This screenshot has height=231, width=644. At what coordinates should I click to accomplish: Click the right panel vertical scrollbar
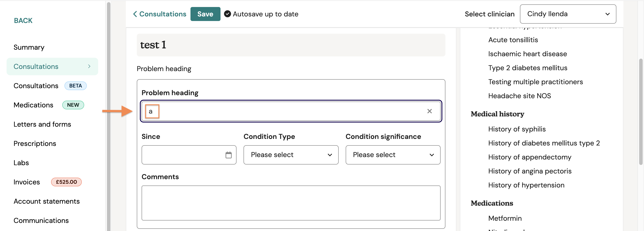click(640, 112)
